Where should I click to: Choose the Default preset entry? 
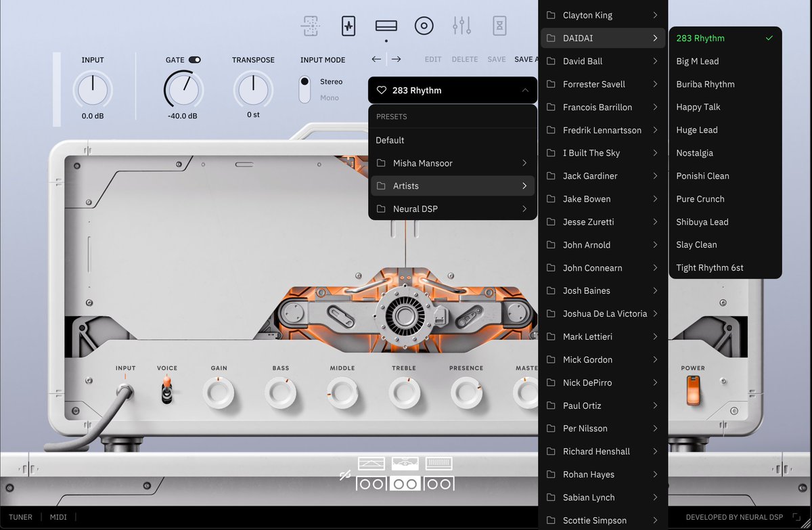(453, 140)
